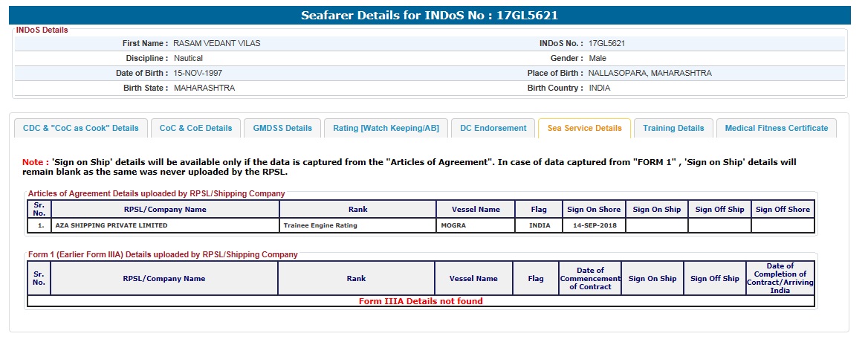Click the Place of Birth value NALLASOPARA, MAHARASHTRA
Viewport: 868px width, 348px height.
(650, 73)
